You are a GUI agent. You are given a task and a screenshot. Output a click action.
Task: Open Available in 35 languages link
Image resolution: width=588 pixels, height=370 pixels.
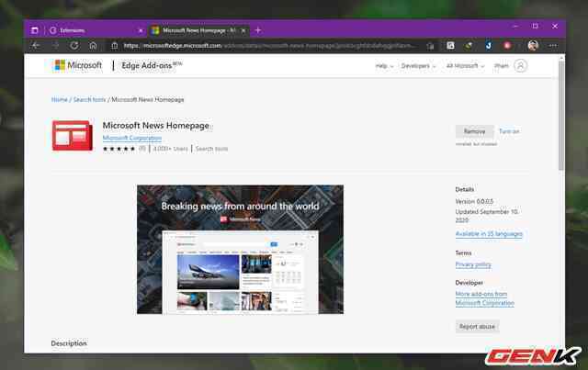point(489,234)
